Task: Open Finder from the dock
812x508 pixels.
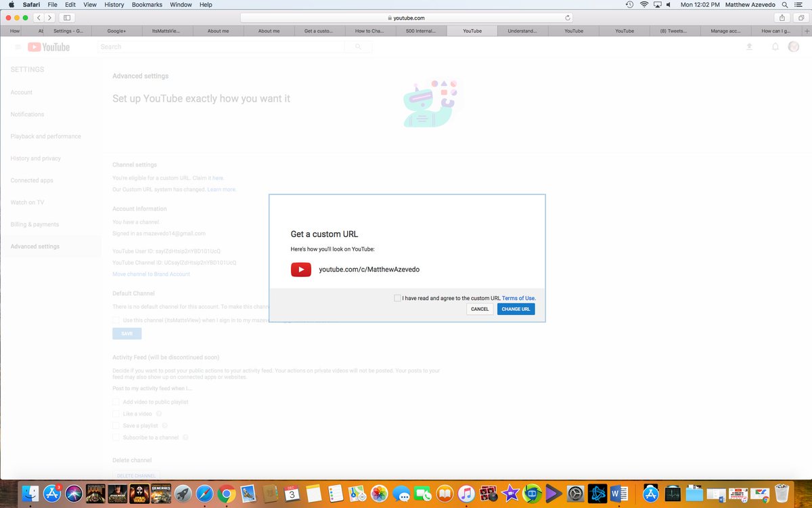Action: [x=30, y=494]
